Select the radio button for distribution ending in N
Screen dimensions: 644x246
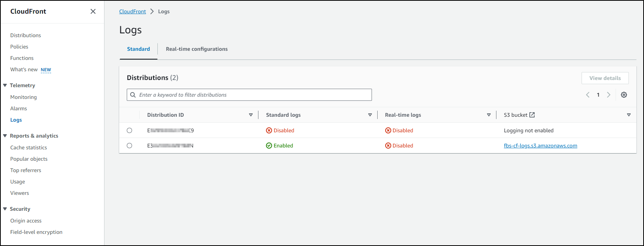129,146
